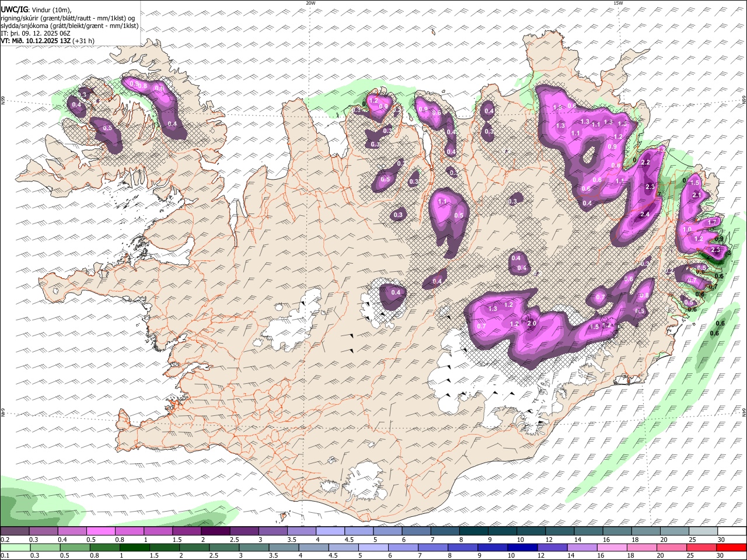Click the '2.4' precipitation value on the map
This screenshot has width=747, height=560.
coord(645,215)
